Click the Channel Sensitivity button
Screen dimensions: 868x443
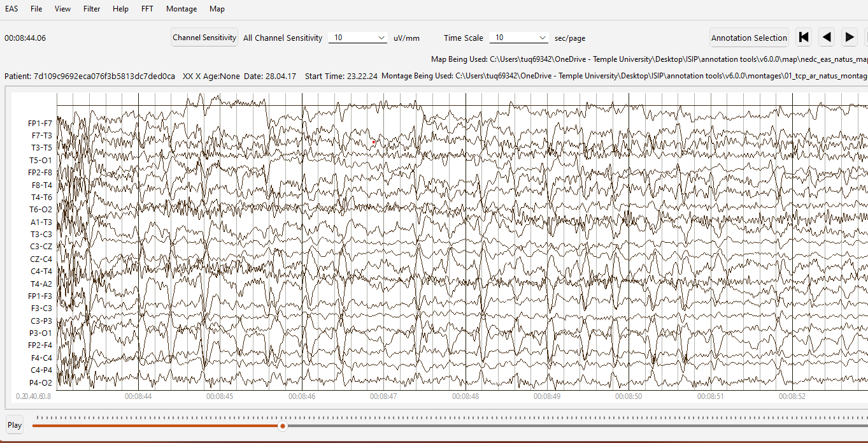(x=204, y=38)
